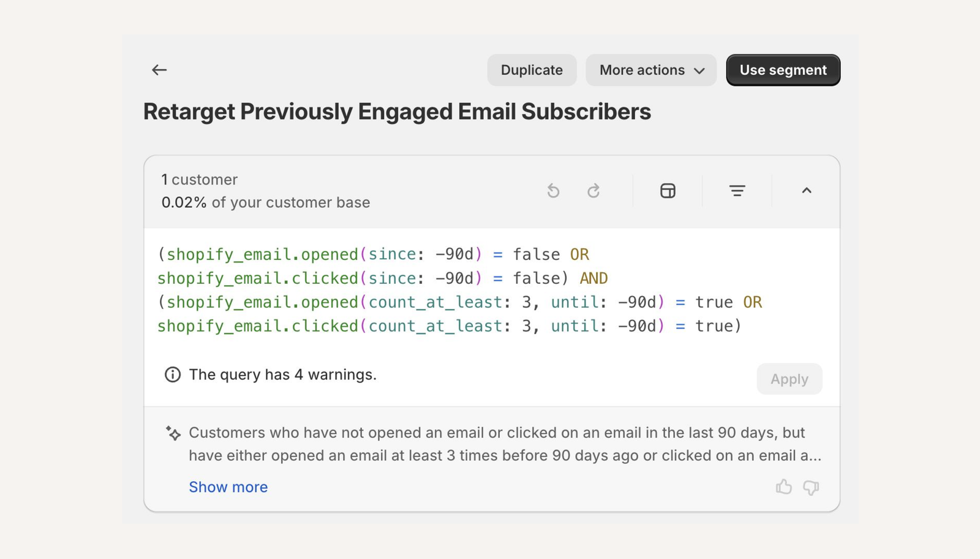Open the filters icon
The height and width of the screenshot is (559, 980).
coord(737,191)
